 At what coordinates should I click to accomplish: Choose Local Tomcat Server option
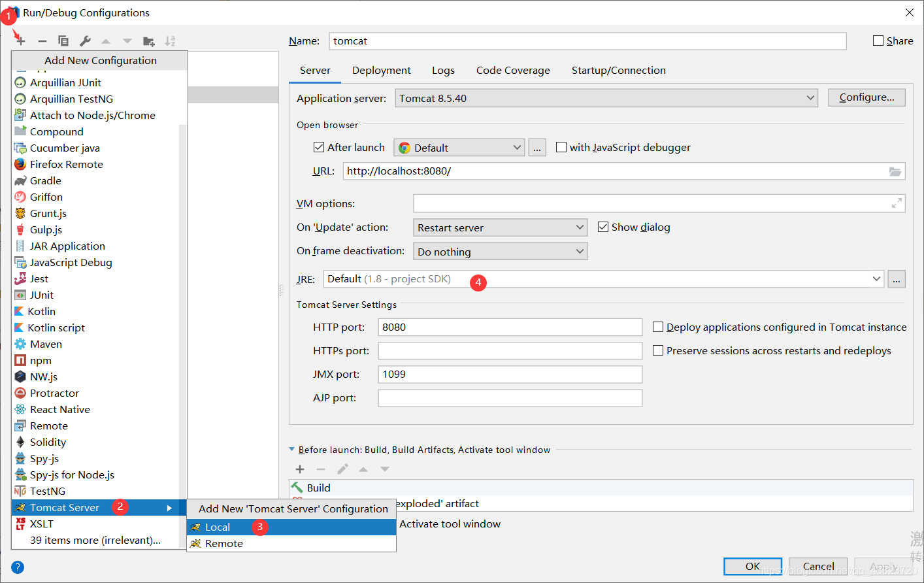tap(291, 527)
